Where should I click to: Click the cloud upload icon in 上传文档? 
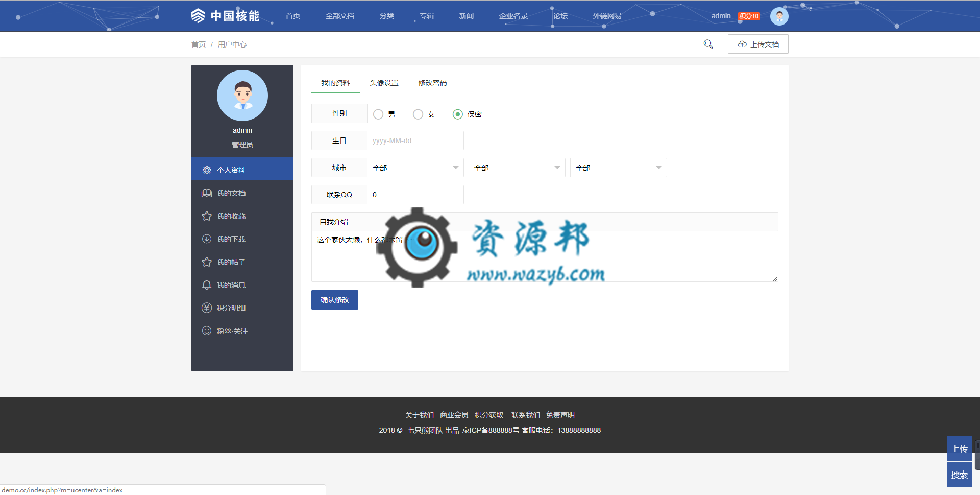click(x=742, y=44)
